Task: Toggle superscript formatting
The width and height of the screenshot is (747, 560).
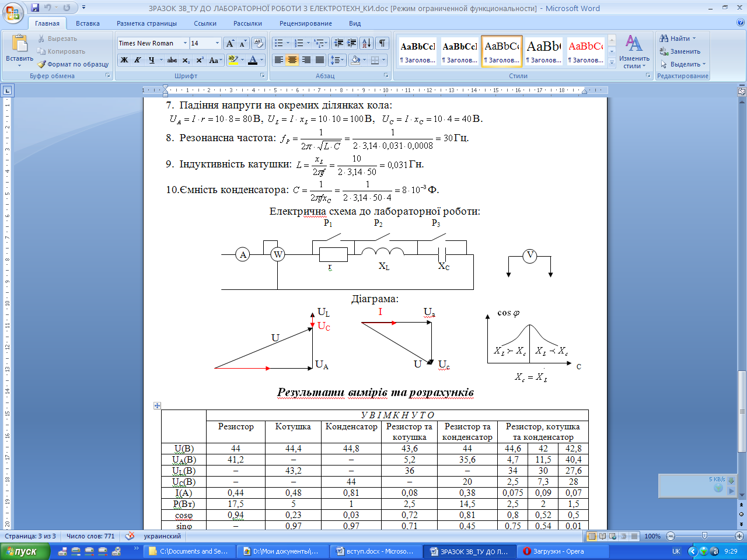Action: (200, 60)
